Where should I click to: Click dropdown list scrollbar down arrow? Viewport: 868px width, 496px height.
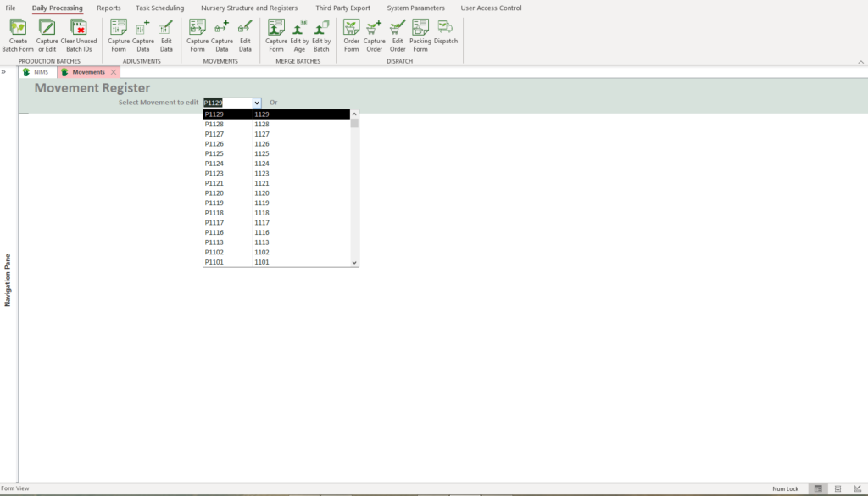tap(354, 263)
